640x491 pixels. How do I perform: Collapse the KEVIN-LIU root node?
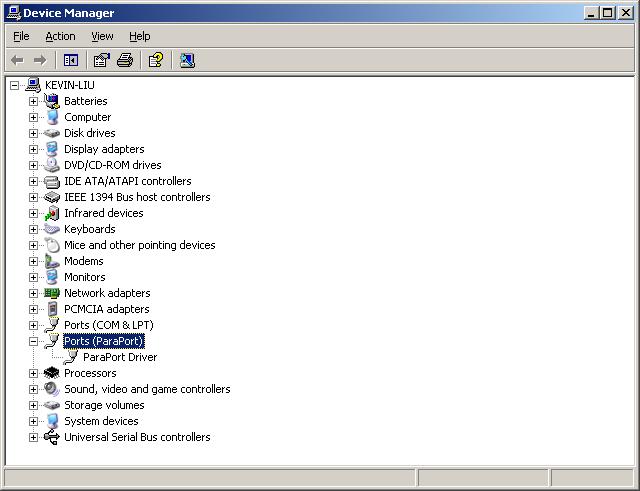point(14,85)
